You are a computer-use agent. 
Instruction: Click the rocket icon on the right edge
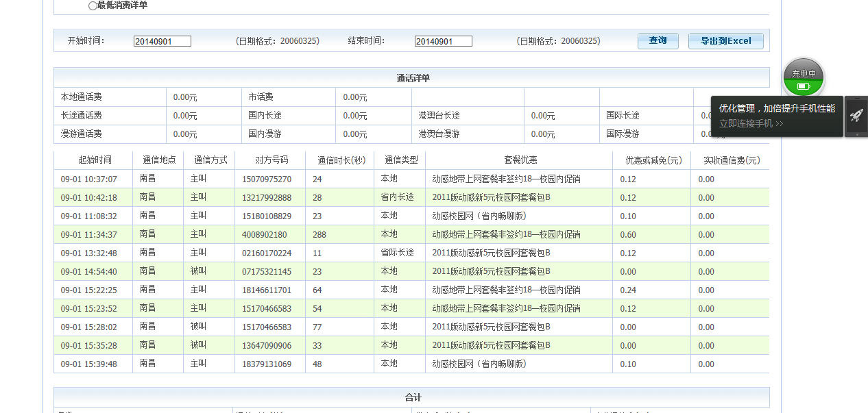(x=856, y=116)
